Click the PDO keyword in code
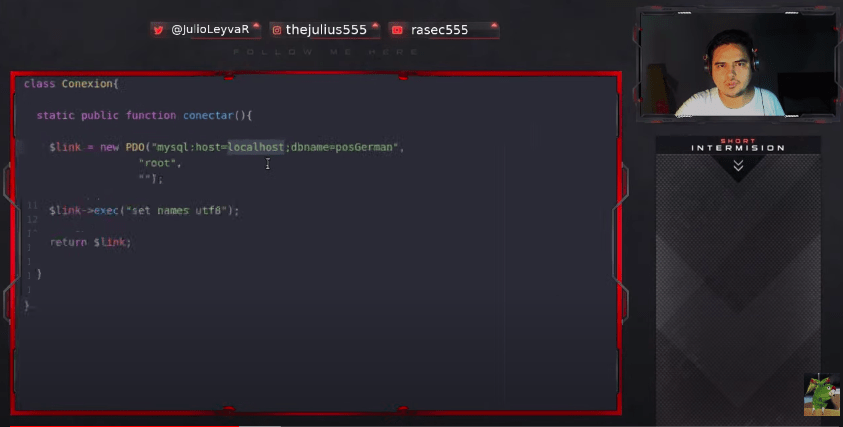This screenshot has width=843, height=427. pos(135,147)
